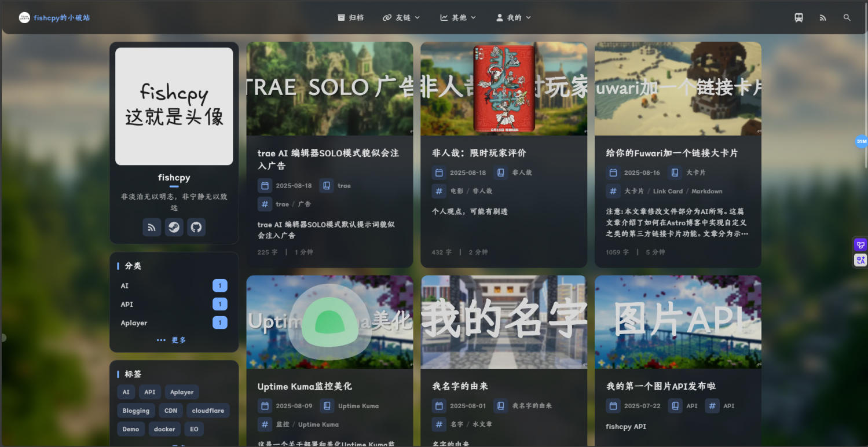Click hashtag icon beside 名字 / 水文章
Viewport: 868px width, 447px height.
coord(439,424)
